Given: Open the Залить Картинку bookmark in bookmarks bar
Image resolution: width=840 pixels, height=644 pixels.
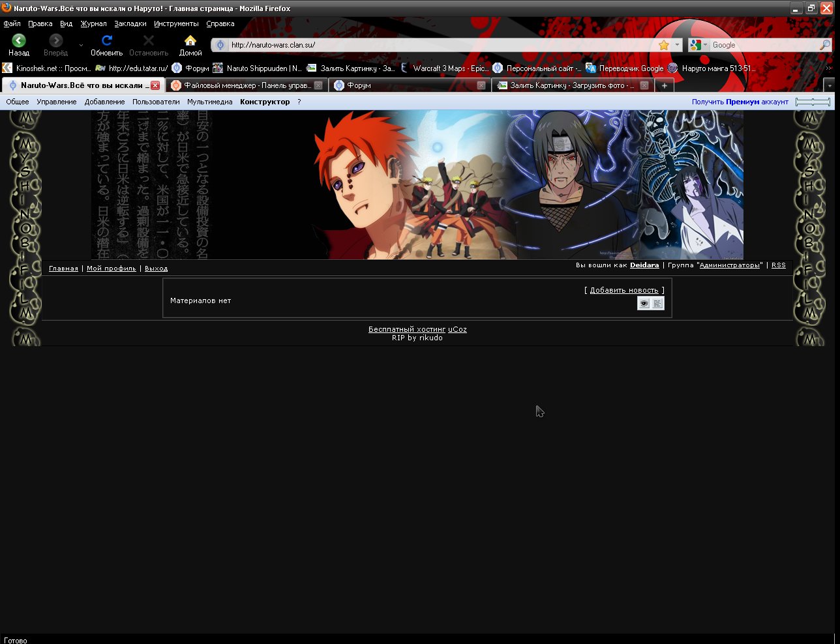Looking at the screenshot, I should coord(351,68).
